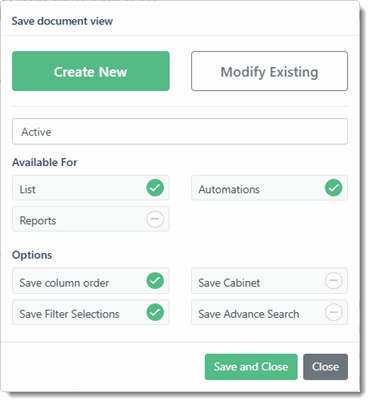The width and height of the screenshot is (372, 404).
Task: Click the checkmark icon for Save Filter Selections
Action: 155,312
